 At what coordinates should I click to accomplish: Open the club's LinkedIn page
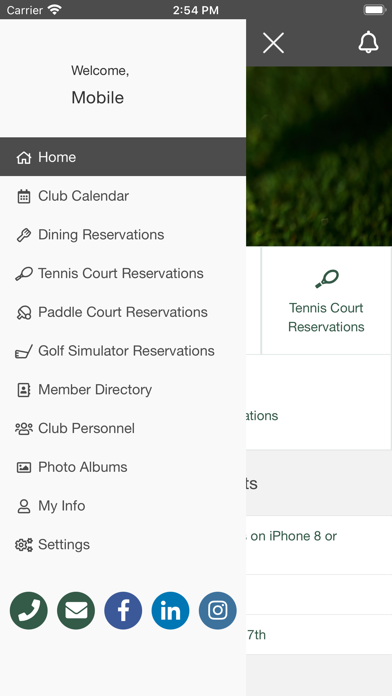(170, 611)
